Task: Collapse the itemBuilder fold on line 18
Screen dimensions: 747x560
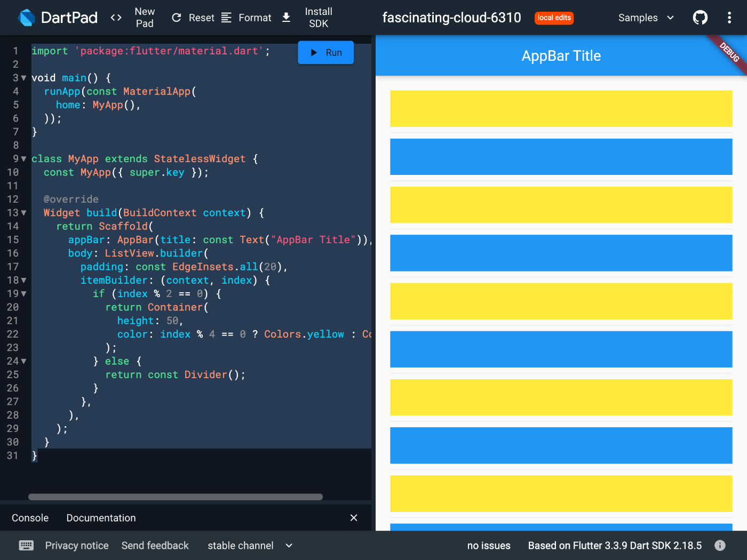Action: pyautogui.click(x=23, y=280)
